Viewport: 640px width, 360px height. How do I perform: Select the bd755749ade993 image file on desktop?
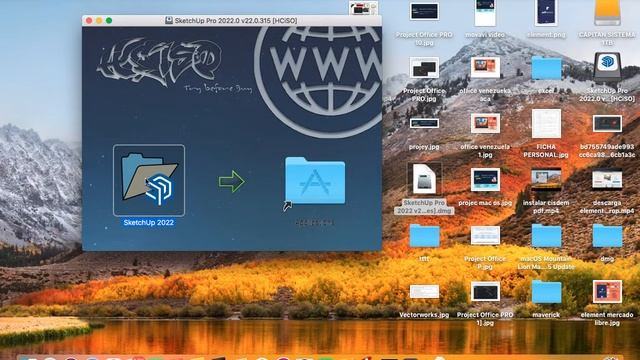click(x=607, y=124)
